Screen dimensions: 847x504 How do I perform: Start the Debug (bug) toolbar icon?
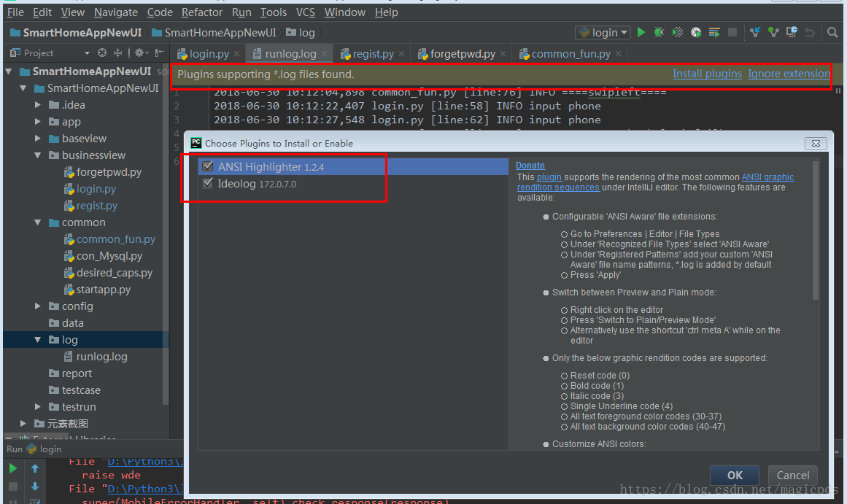pos(659,32)
